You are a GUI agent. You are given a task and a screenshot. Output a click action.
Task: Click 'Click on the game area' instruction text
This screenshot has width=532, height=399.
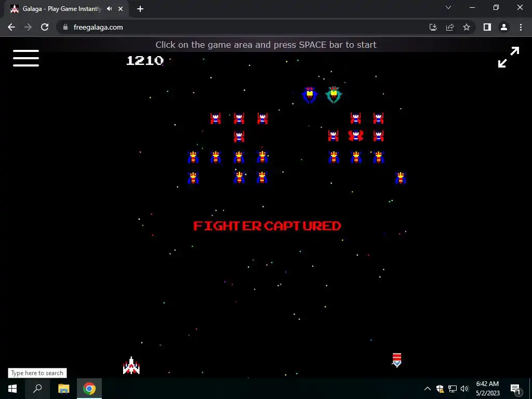266,45
